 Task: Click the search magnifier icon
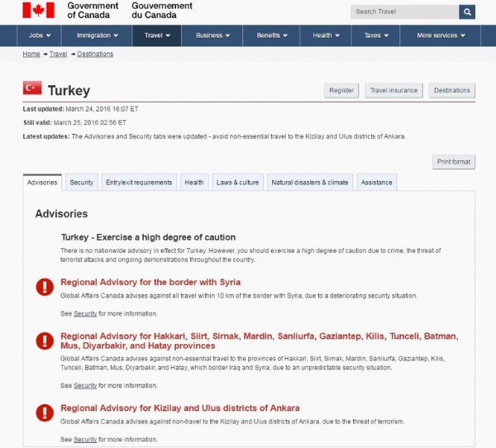pyautogui.click(x=467, y=12)
